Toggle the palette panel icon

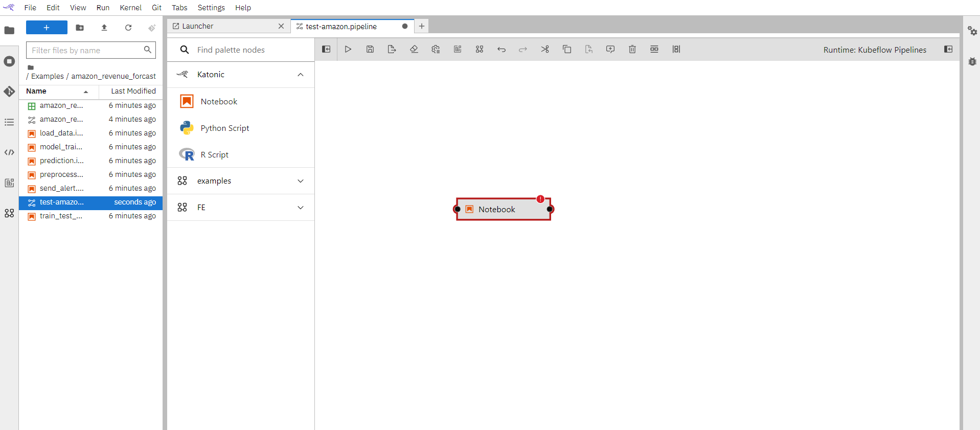click(326, 49)
